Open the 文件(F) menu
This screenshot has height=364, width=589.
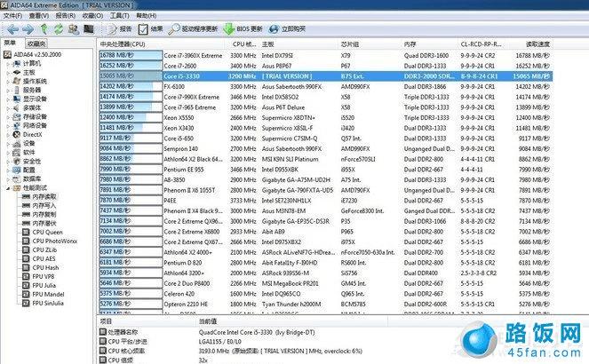pyautogui.click(x=12, y=16)
